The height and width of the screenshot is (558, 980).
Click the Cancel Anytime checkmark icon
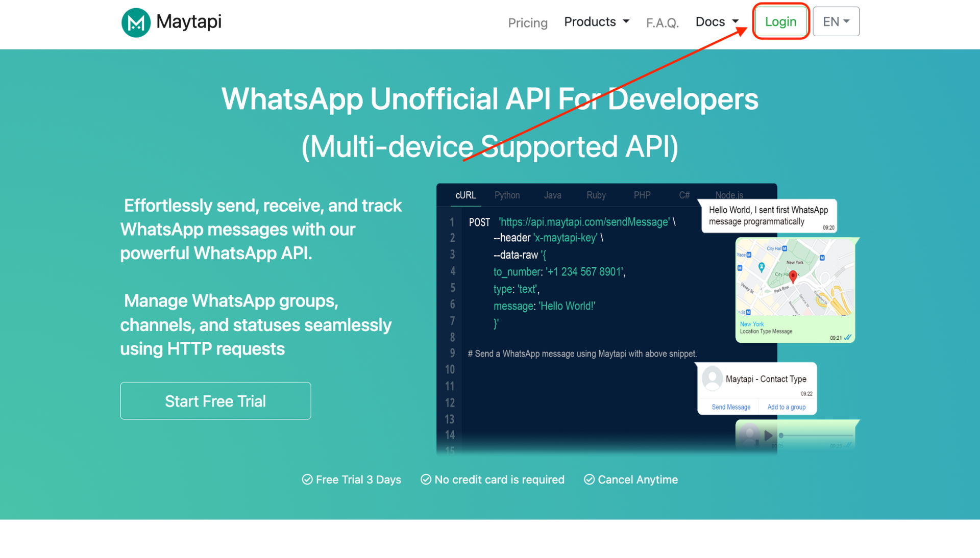589,479
